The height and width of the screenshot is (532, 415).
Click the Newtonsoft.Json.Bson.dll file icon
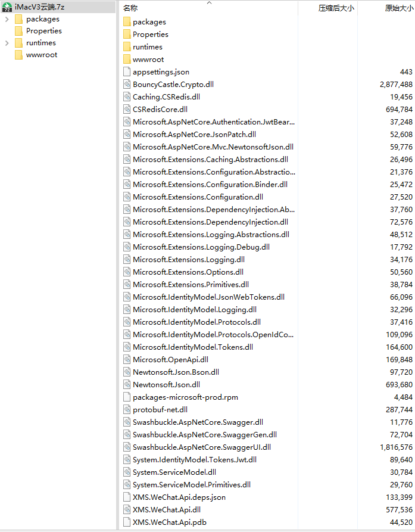(x=127, y=372)
